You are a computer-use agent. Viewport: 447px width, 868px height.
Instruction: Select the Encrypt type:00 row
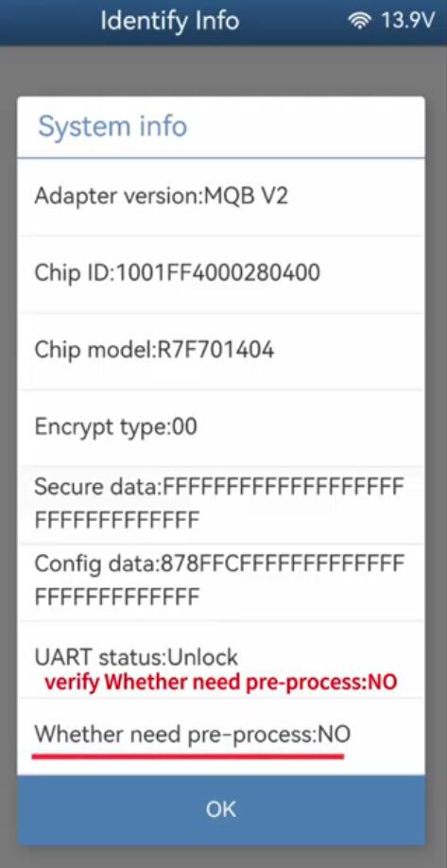[x=221, y=427]
